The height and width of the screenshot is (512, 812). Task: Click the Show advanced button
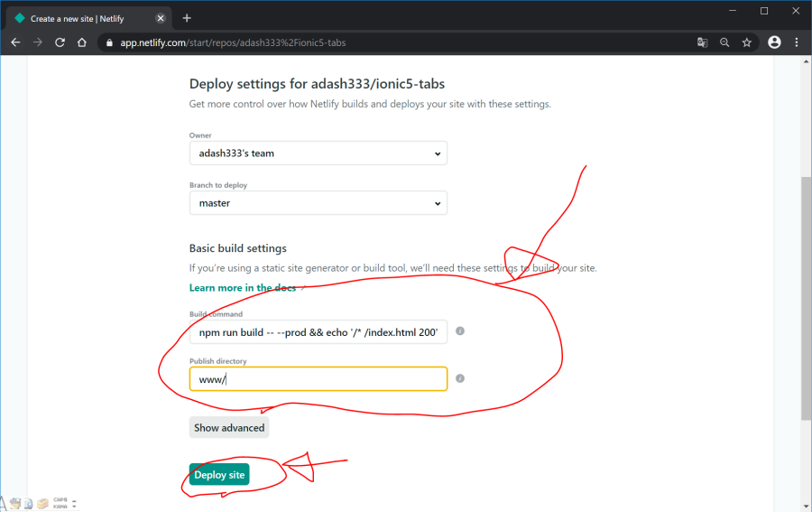tap(229, 428)
